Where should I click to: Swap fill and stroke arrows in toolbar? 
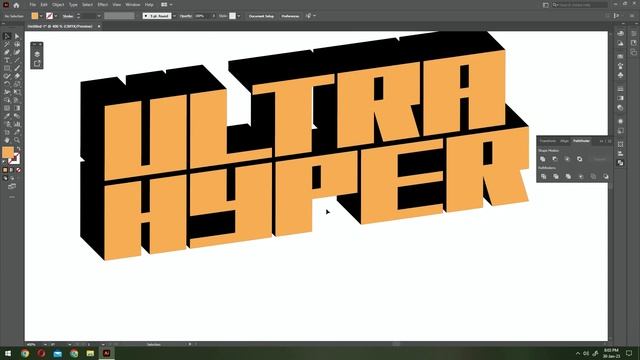[x=18, y=149]
